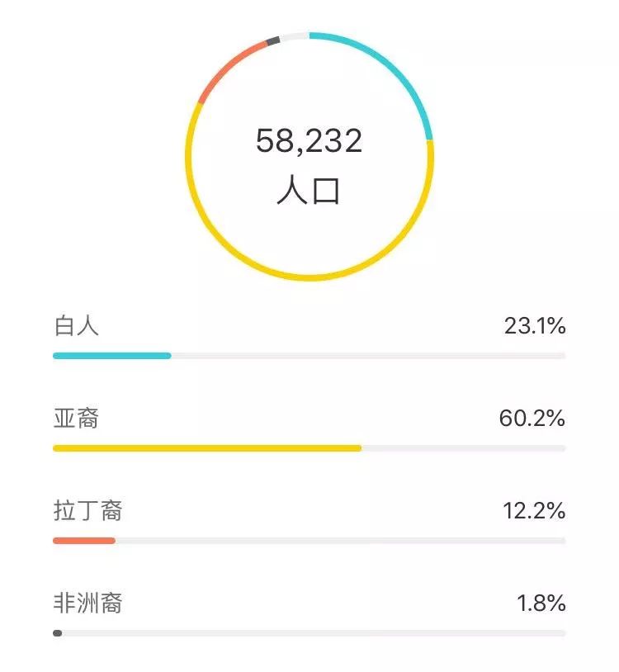Click the orange 拉丁裔 progress bar
619x672 pixels.
point(84,541)
